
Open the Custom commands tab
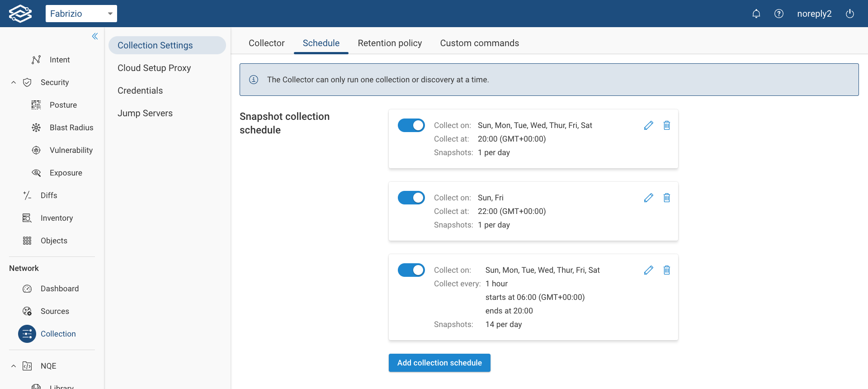tap(479, 43)
